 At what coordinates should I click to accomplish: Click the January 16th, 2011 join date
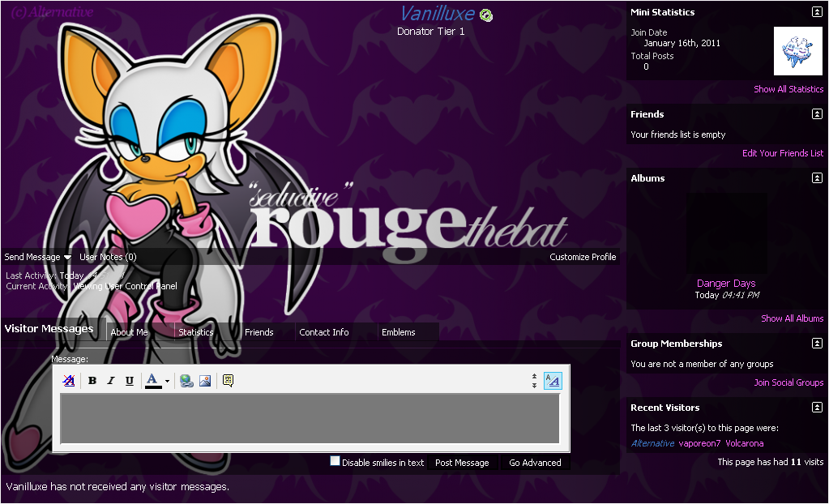pyautogui.click(x=682, y=44)
